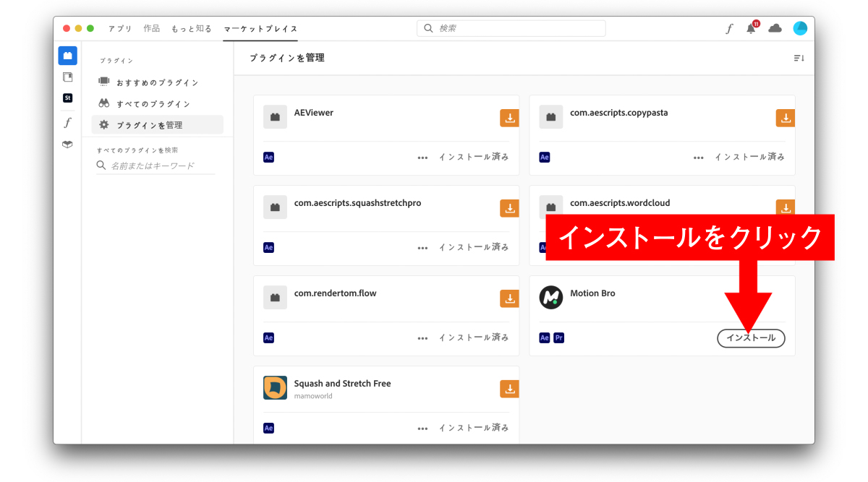
Task: Click the 検索 search field in the top bar
Action: [511, 28]
